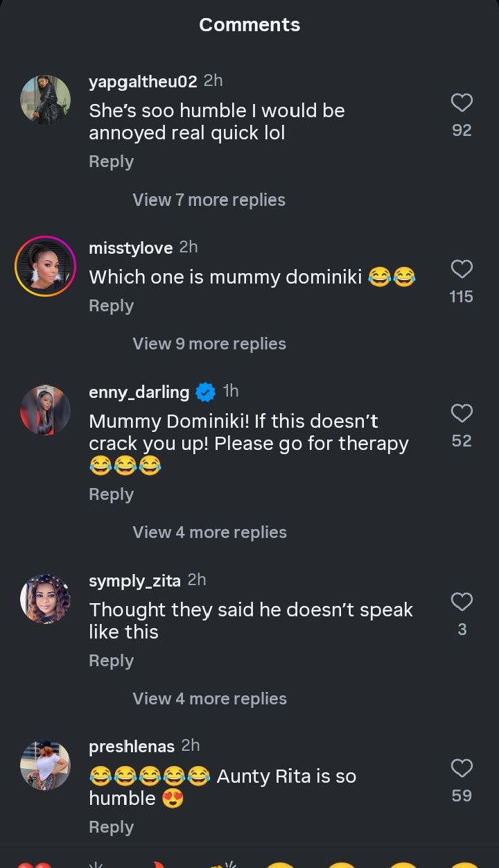Heart symply_zita's comment

462,602
